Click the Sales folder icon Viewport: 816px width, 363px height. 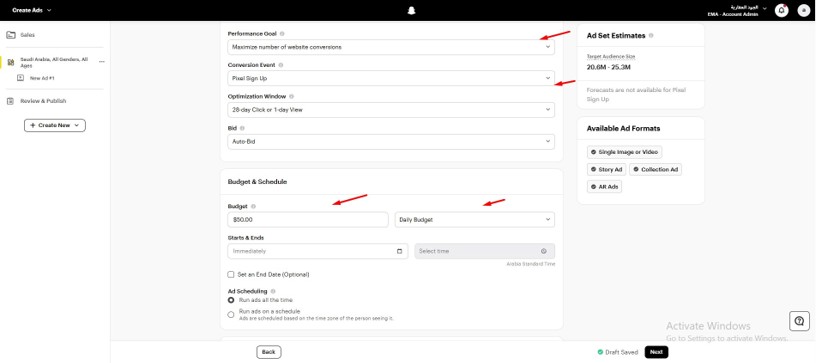coord(10,35)
